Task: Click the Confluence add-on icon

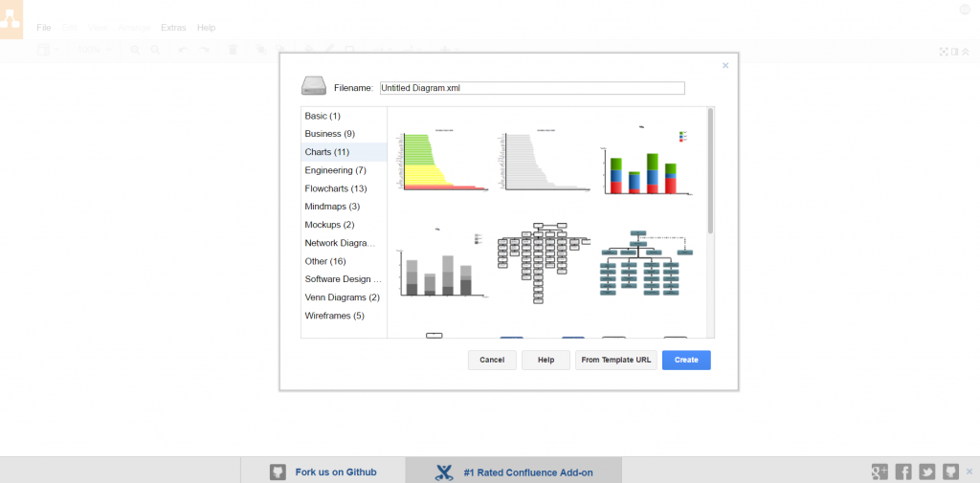Action: tap(444, 472)
